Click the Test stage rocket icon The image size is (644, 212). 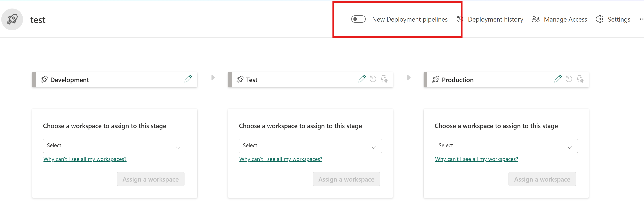tap(240, 79)
